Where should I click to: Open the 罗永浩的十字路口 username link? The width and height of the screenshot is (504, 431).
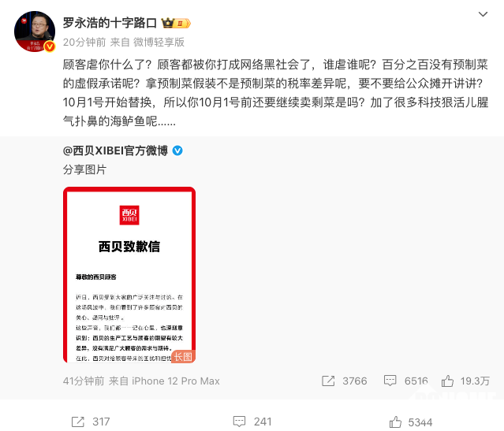(x=110, y=23)
